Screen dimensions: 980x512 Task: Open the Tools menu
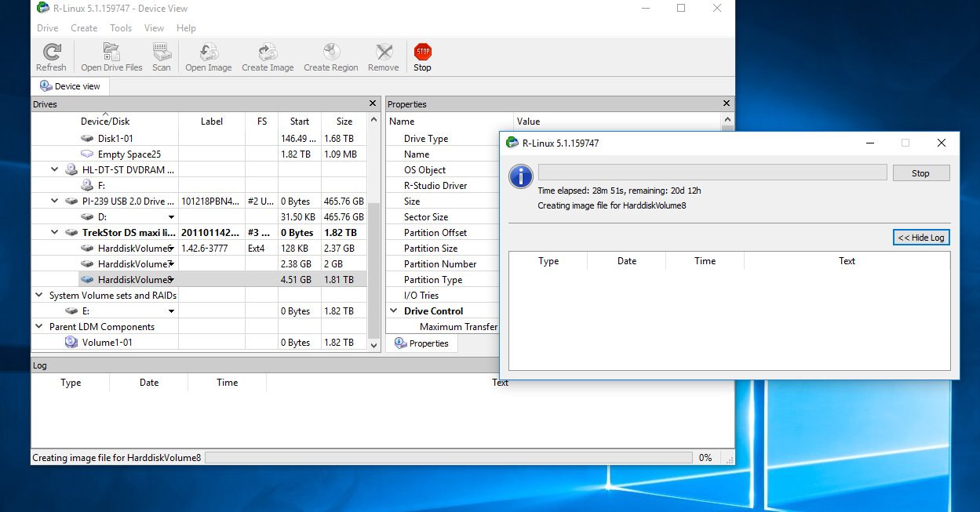click(x=121, y=28)
